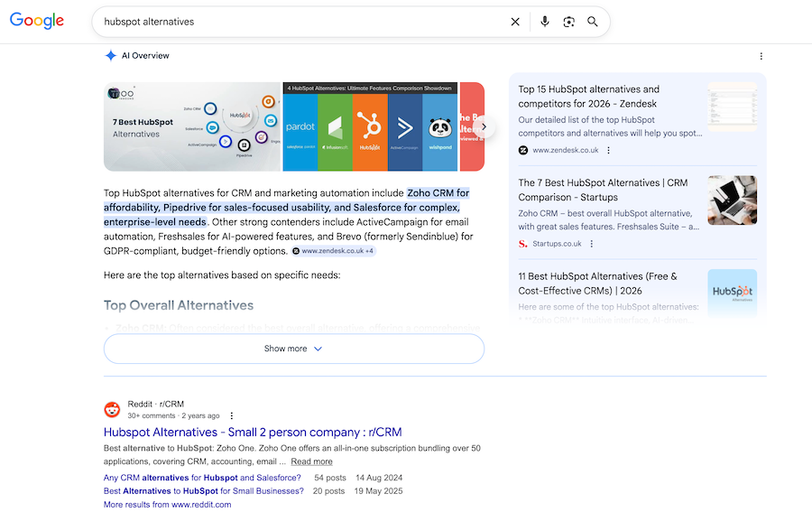Click Read more in the Reddit snippet
Screen dimensions: 812x531
[x=312, y=461]
